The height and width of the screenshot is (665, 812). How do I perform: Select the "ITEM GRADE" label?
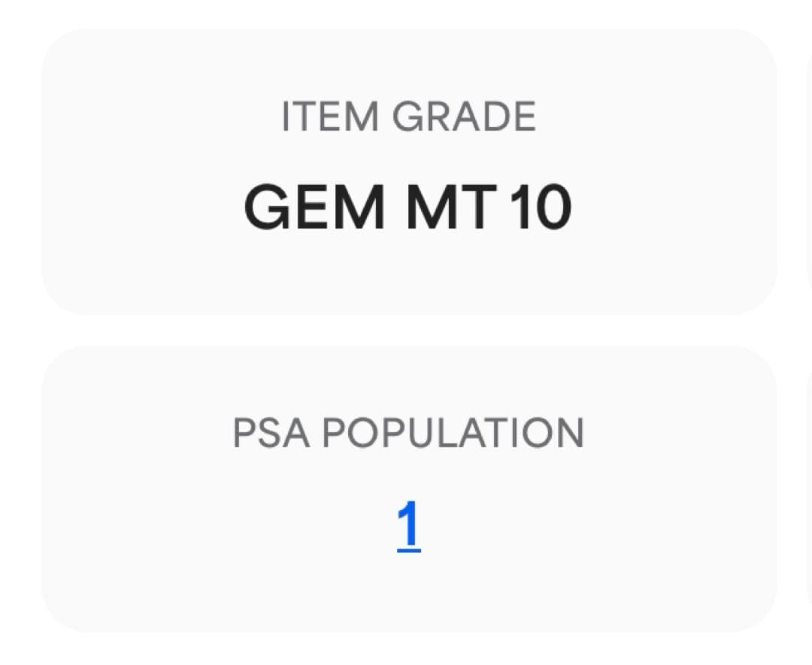408,117
